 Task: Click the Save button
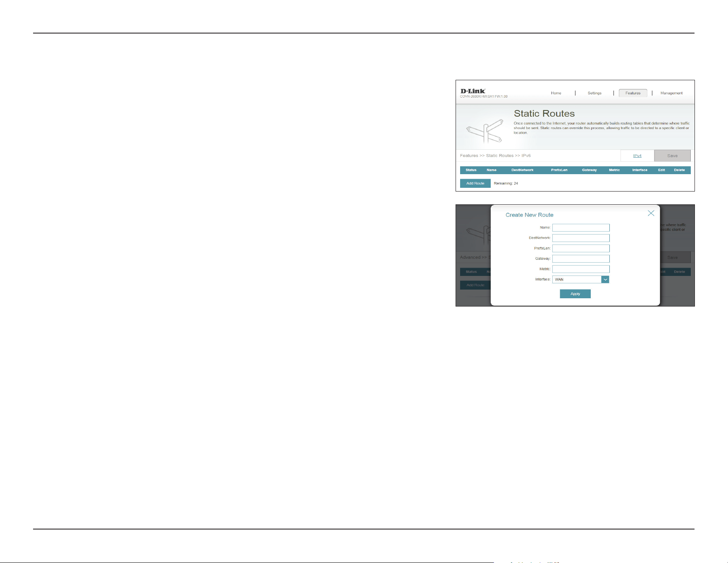click(x=672, y=156)
